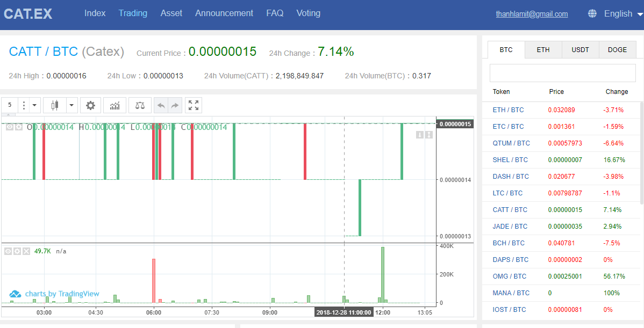Select the 5 minute interval button
This screenshot has width=644, height=328.
point(10,105)
